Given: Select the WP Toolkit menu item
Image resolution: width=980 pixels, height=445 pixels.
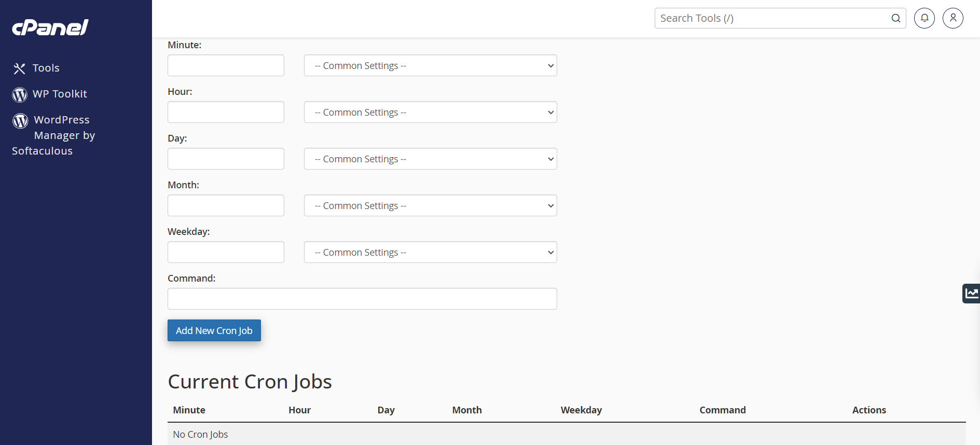Looking at the screenshot, I should tap(60, 94).
